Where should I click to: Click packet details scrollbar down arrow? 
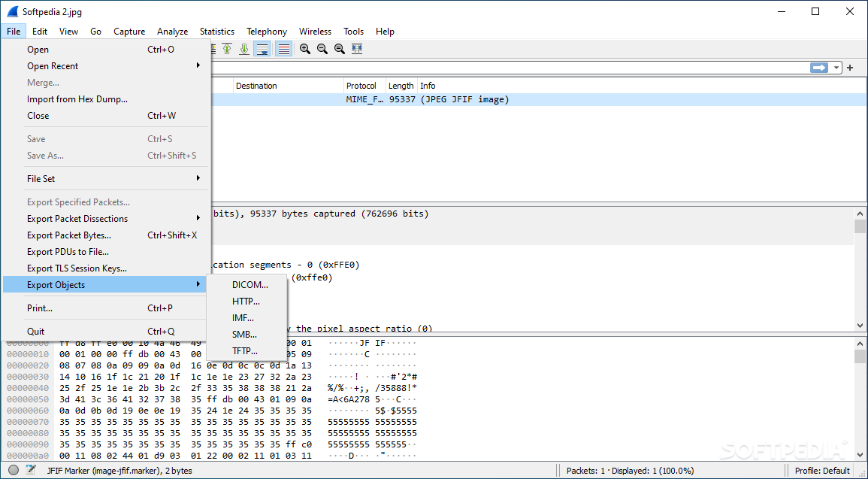click(860, 326)
